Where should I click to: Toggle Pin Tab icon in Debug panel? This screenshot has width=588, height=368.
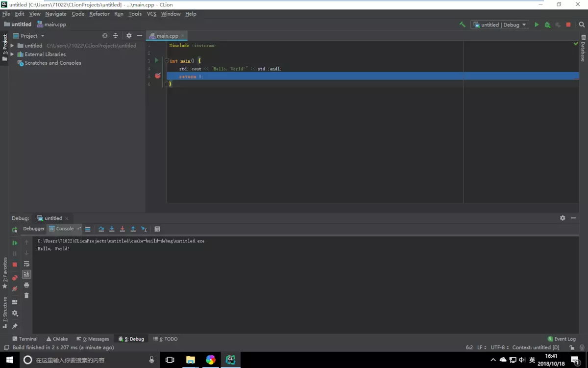(x=15, y=326)
